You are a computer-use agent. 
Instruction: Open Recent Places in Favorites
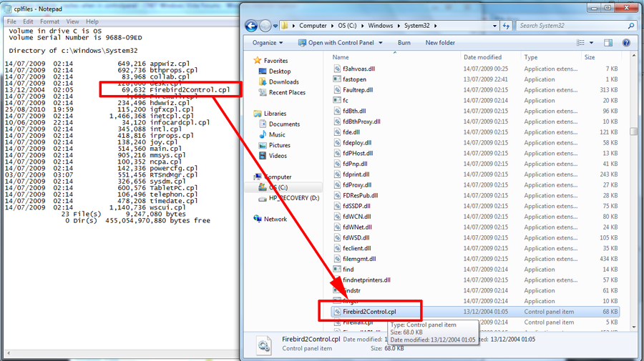pos(287,92)
